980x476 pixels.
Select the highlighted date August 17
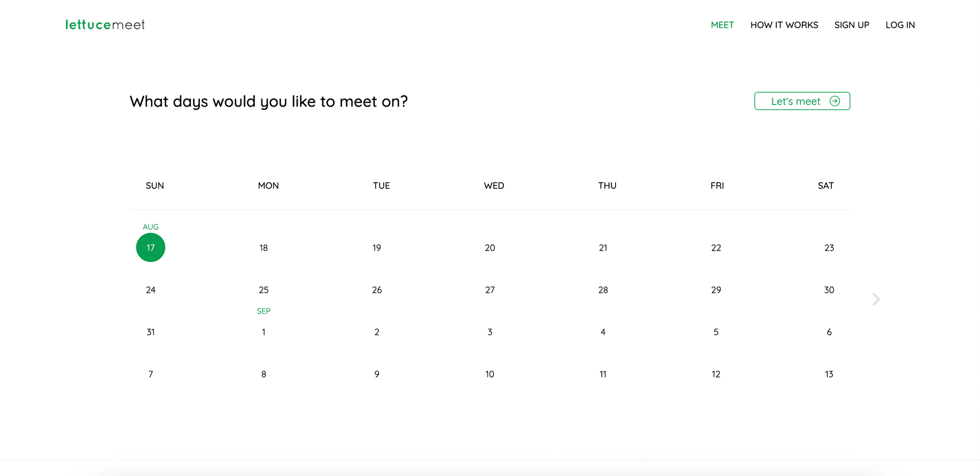tap(150, 247)
